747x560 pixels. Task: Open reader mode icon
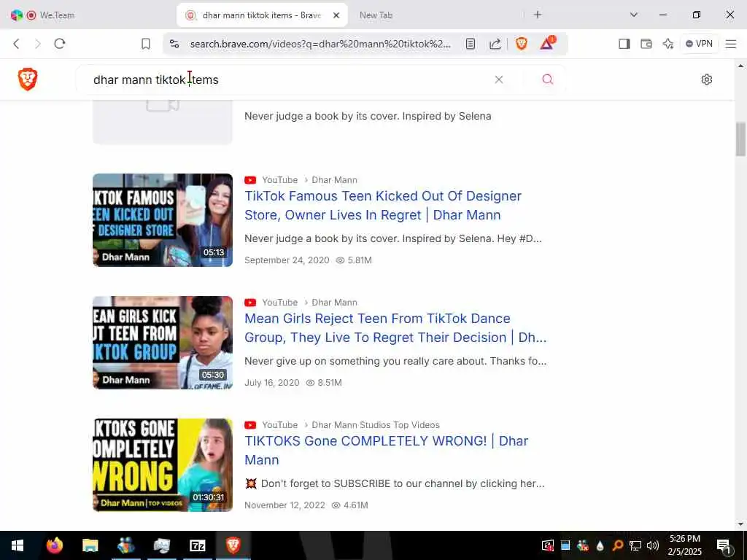click(x=471, y=44)
